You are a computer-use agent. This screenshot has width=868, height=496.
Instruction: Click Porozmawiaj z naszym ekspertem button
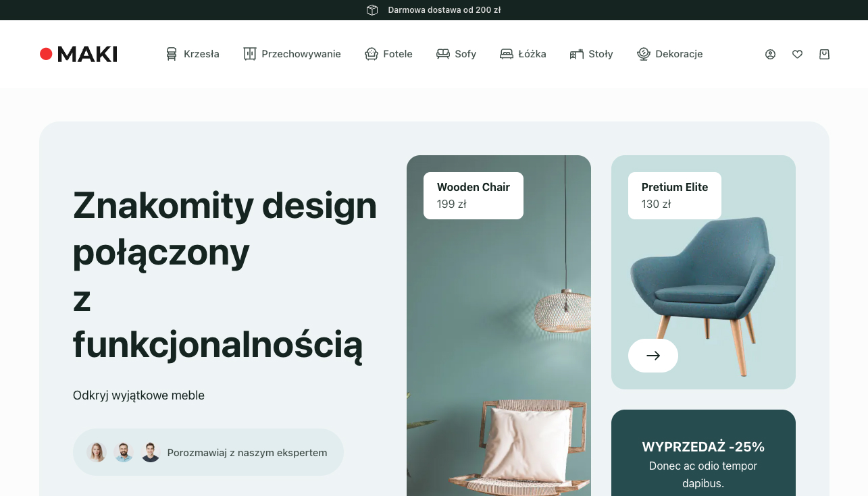pyautogui.click(x=208, y=452)
